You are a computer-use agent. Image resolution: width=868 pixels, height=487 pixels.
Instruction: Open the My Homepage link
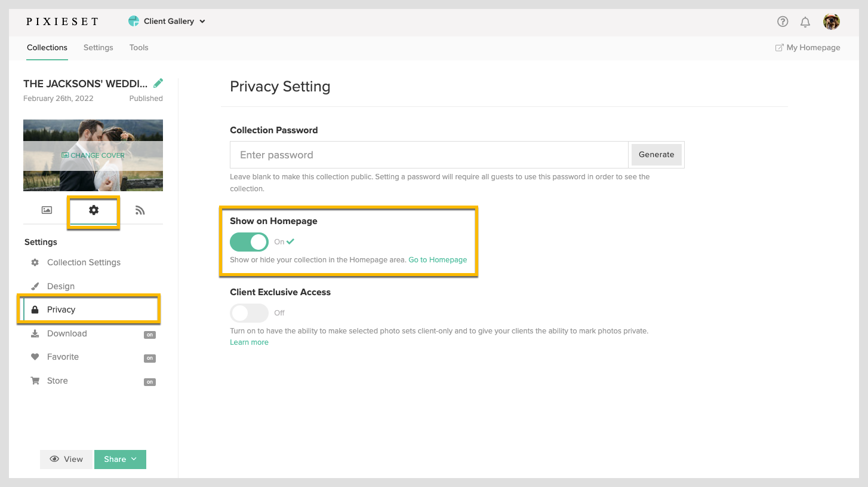click(813, 48)
